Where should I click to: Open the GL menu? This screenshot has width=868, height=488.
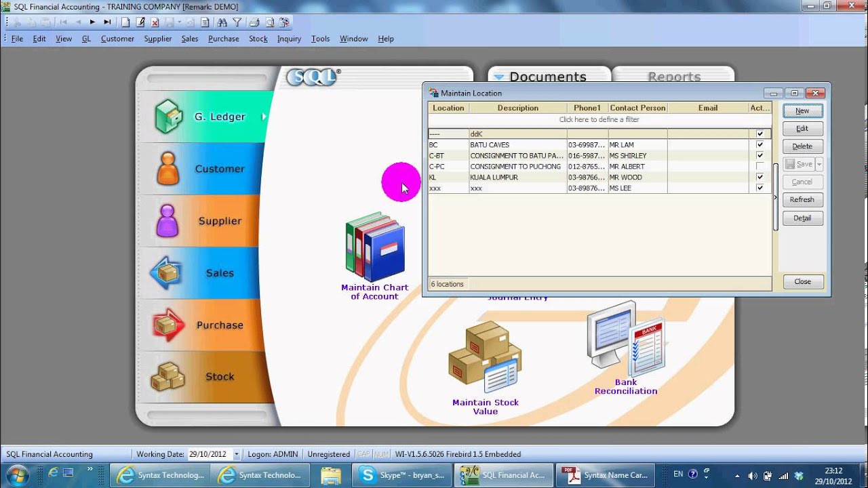[86, 39]
